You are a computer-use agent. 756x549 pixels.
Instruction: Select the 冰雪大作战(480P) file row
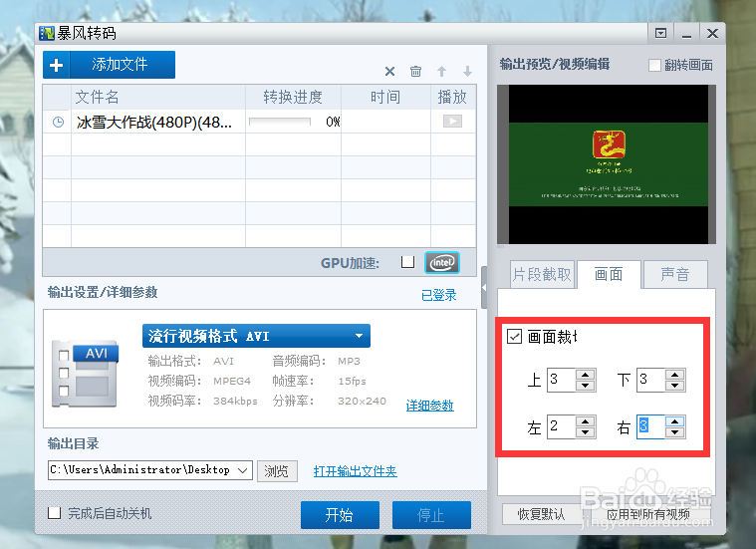pos(259,122)
